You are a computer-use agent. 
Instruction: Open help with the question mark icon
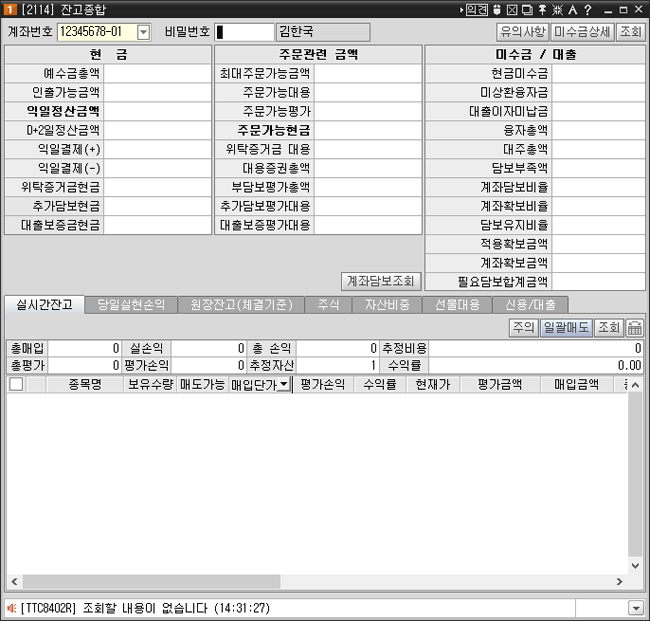(589, 9)
